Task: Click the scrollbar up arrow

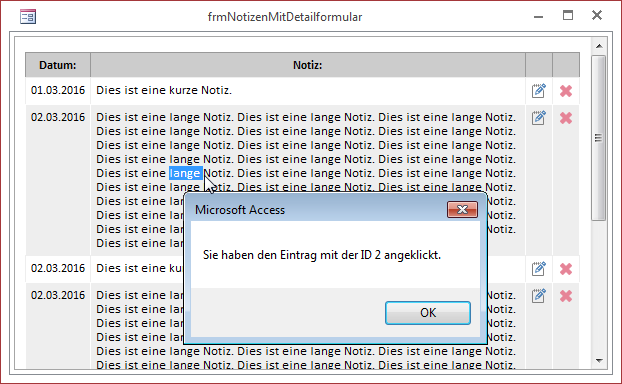Action: [x=599, y=46]
